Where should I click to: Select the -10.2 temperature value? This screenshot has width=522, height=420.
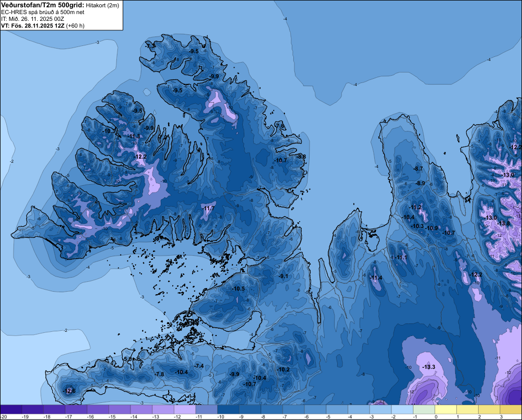283,369
